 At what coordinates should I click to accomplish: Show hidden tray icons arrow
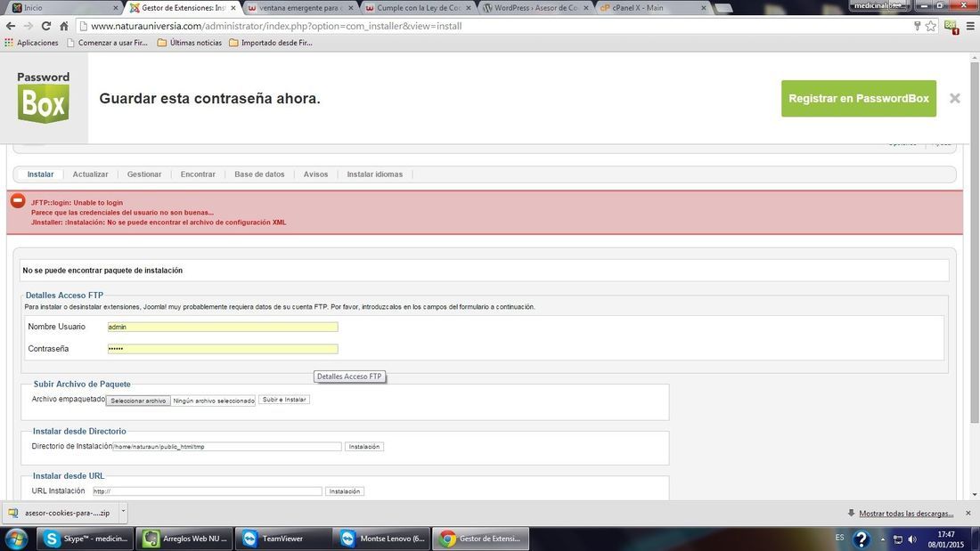[x=883, y=539]
